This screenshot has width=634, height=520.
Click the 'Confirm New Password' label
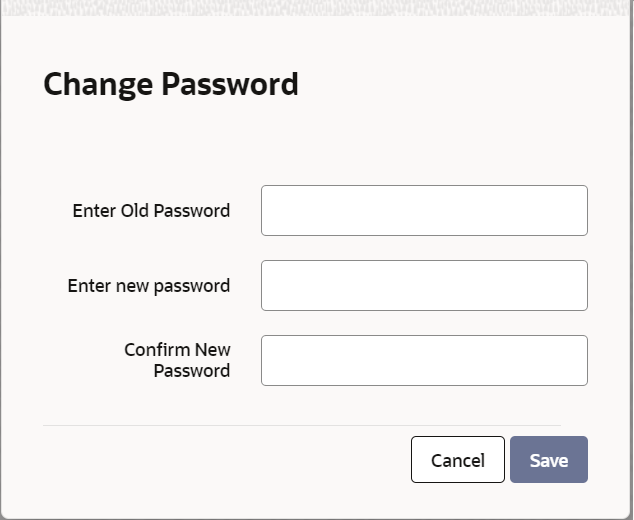click(x=177, y=360)
